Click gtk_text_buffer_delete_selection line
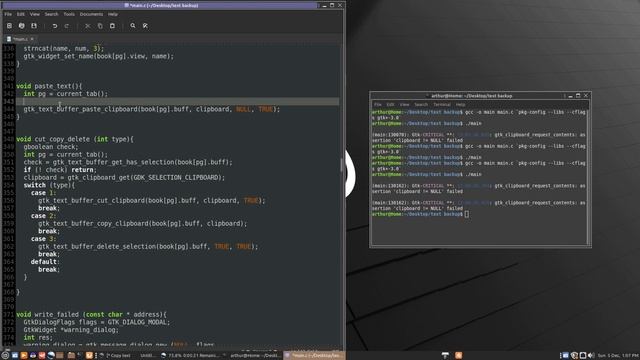The height and width of the screenshot is (360, 640). click(148, 247)
